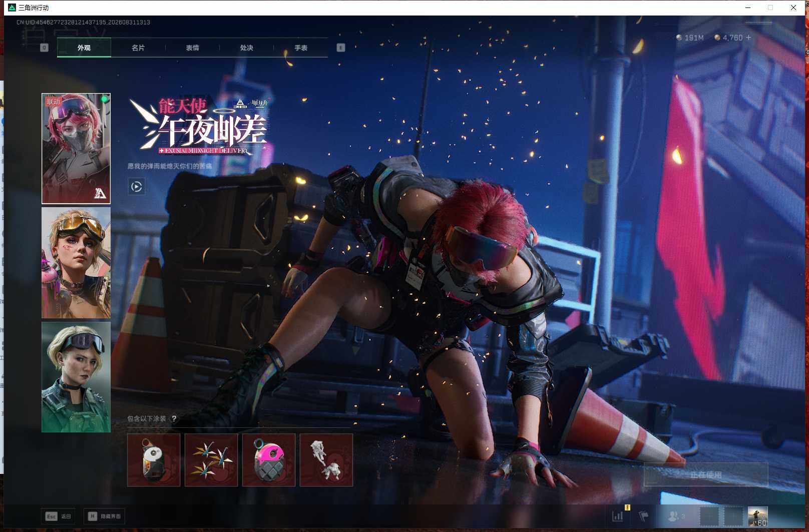Screen dimensions: 809x532
Task: Open the player avatar showing level 60
Action: pyautogui.click(x=758, y=516)
